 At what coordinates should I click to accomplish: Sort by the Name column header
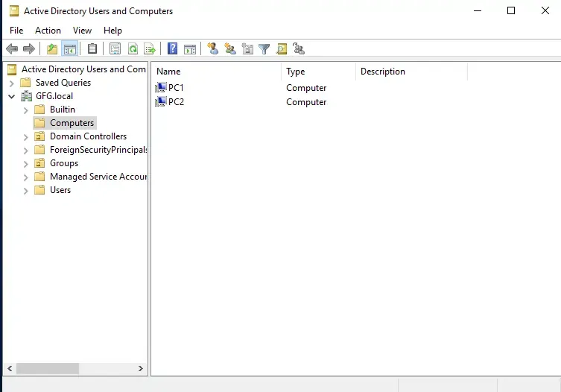pos(217,72)
